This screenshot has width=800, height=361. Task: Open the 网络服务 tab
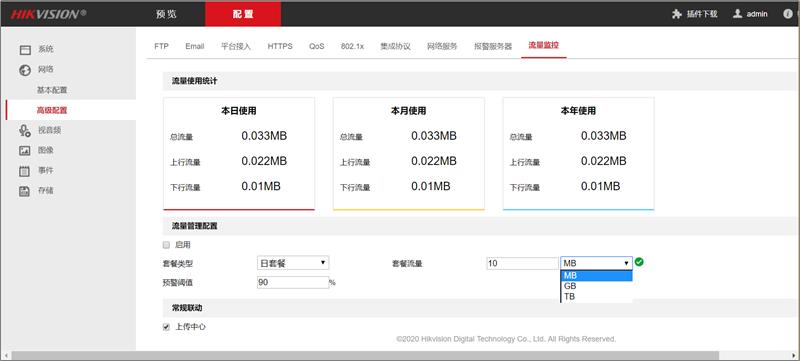click(442, 46)
